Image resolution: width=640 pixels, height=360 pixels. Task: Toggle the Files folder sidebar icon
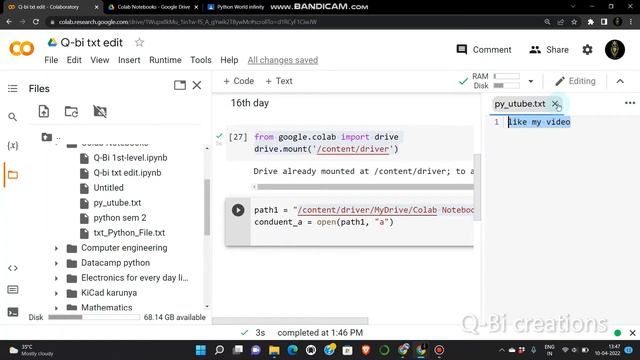point(13,175)
